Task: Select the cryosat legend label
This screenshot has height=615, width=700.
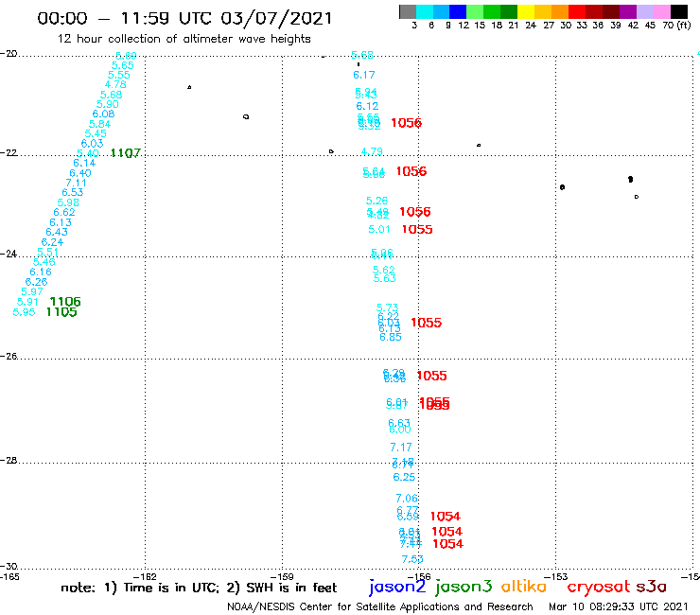Action: 599,587
